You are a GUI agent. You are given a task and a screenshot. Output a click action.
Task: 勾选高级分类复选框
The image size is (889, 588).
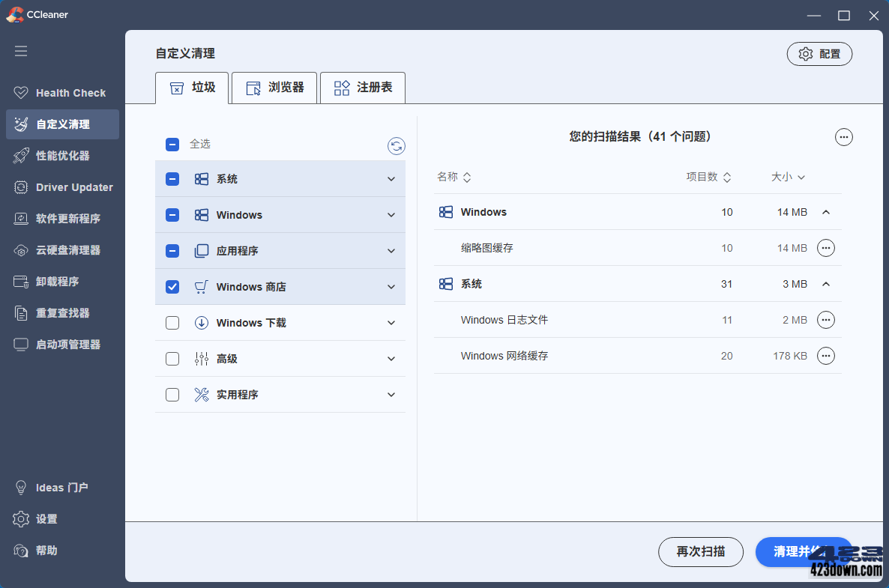coord(172,358)
